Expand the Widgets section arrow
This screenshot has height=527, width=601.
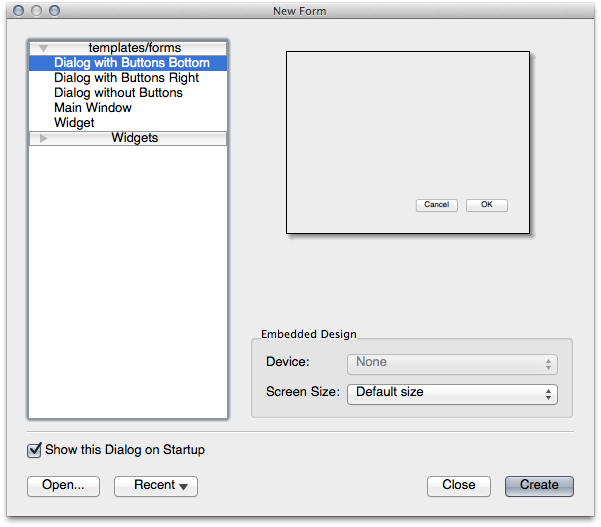[x=43, y=138]
